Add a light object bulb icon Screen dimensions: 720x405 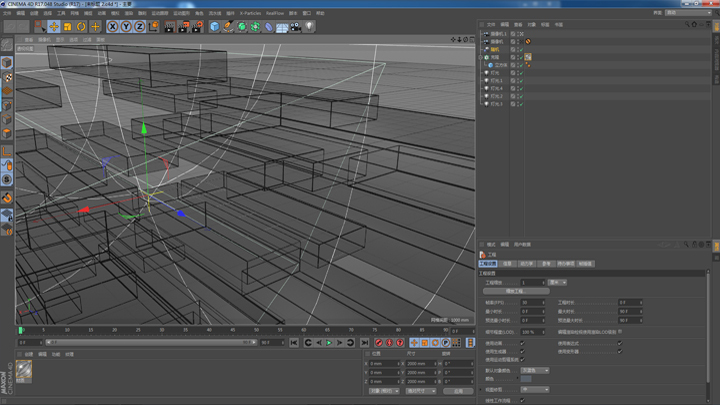pyautogui.click(x=309, y=27)
